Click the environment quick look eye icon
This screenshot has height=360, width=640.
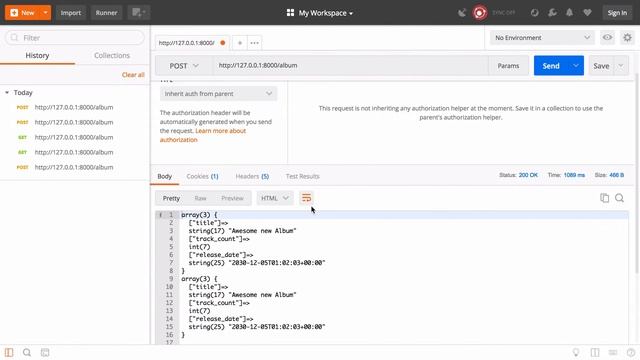[x=607, y=38]
